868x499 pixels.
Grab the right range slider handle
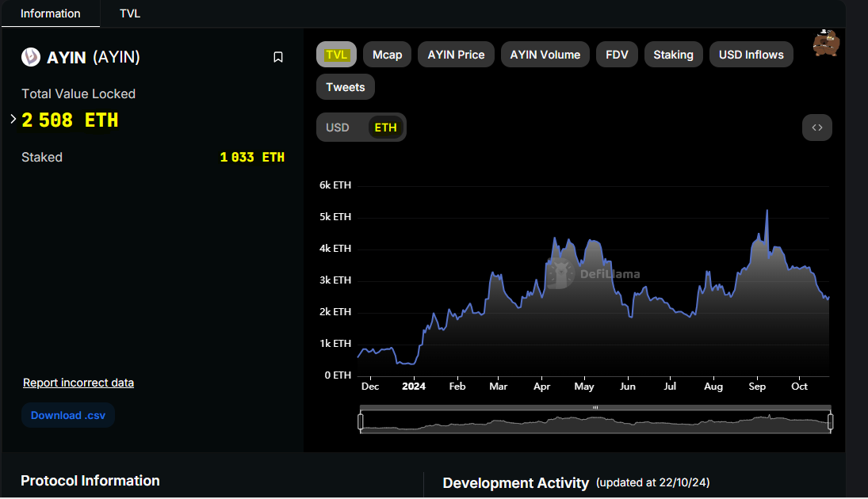(831, 421)
